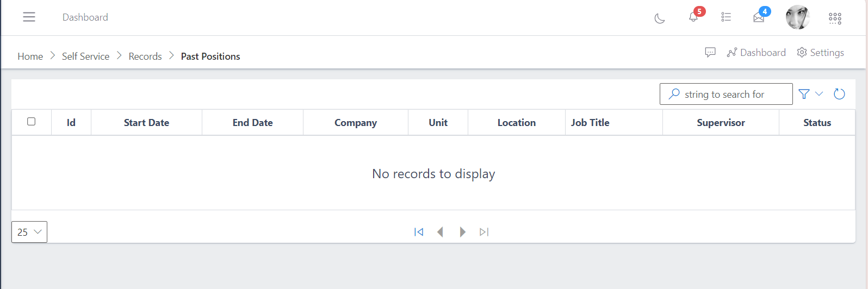Click the filter funnel icon
This screenshot has height=289, width=868.
click(804, 94)
